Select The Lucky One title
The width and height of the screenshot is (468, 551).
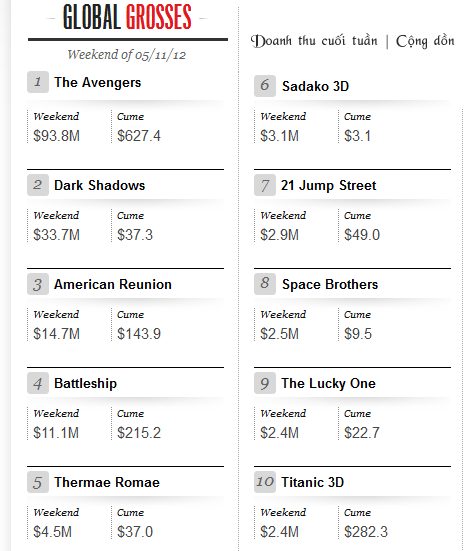point(329,384)
